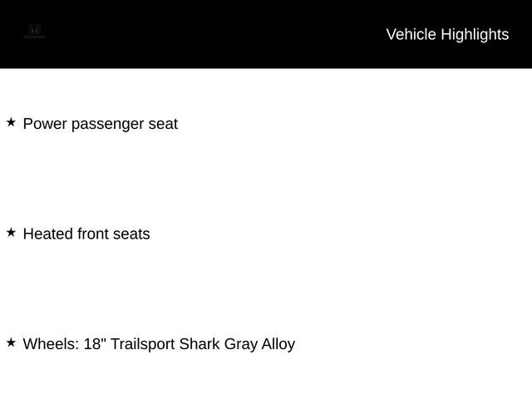The width and height of the screenshot is (532, 399).
Task: Select the star beside Power passenger seat
Action: 11,122
